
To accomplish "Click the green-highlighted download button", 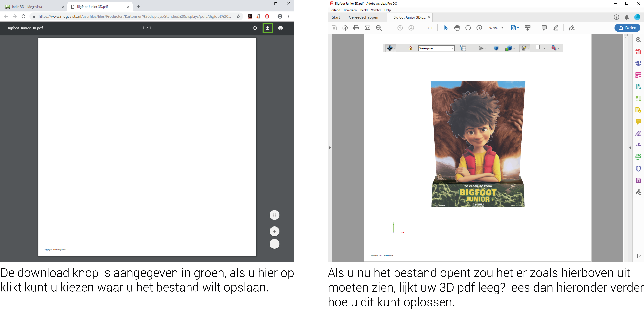I will tap(267, 28).
